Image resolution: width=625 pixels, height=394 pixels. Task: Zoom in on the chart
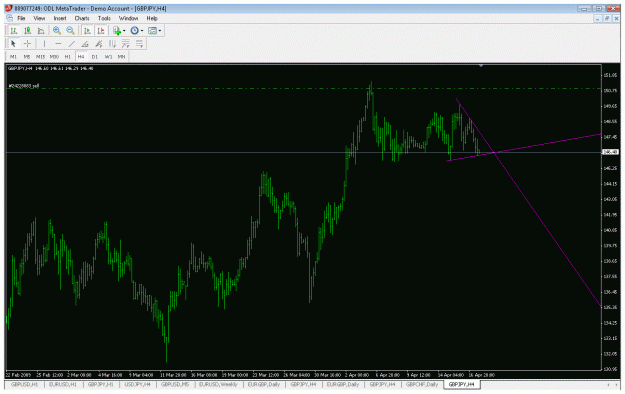tap(57, 31)
